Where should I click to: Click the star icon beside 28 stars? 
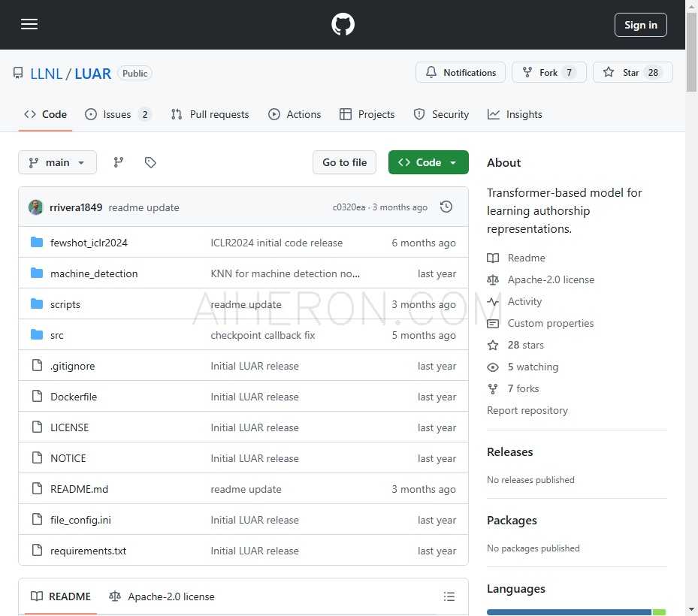(x=493, y=346)
